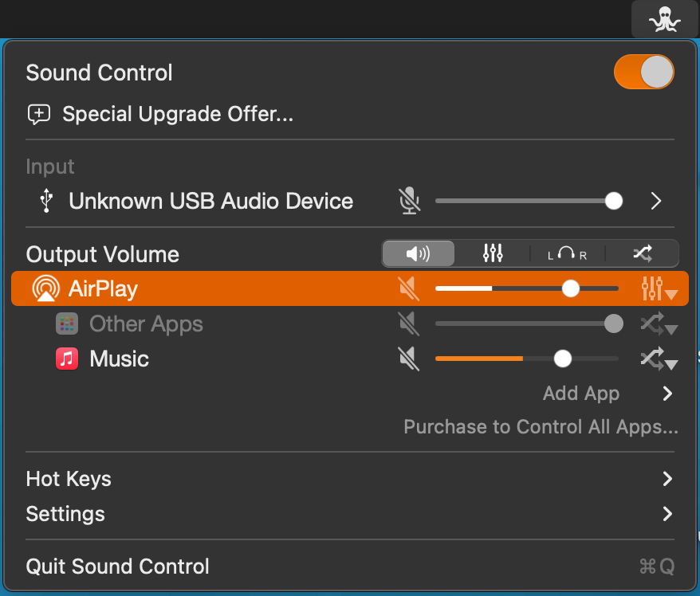Click the Music app icon
The width and height of the screenshot is (700, 596).
pos(67,359)
